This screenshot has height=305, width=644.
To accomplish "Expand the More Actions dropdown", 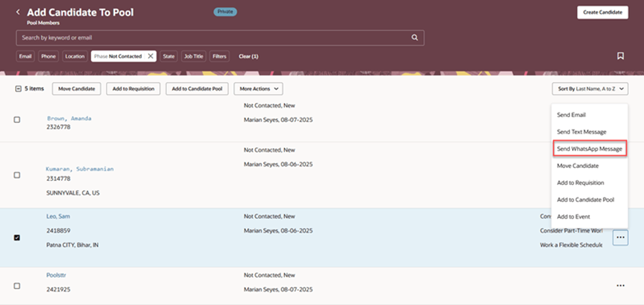I will [258, 89].
